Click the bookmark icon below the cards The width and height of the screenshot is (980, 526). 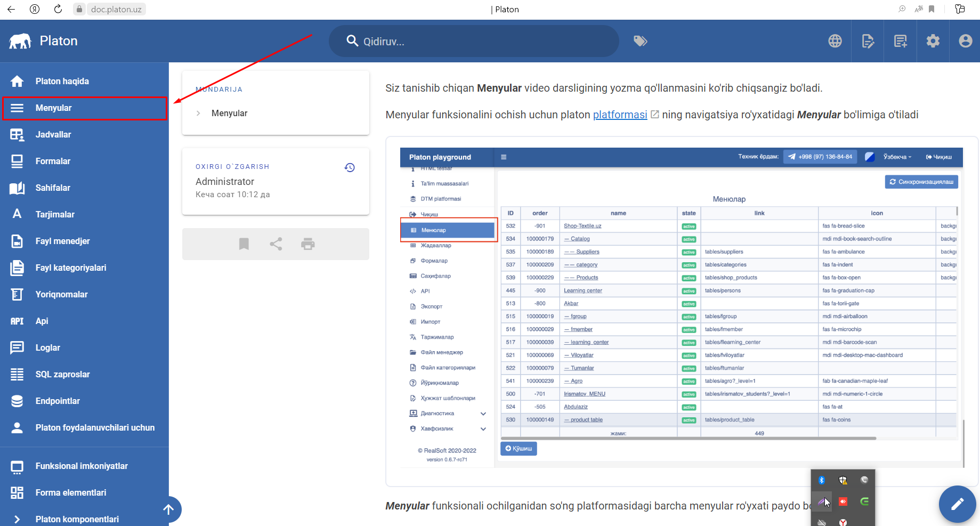pyautogui.click(x=244, y=244)
